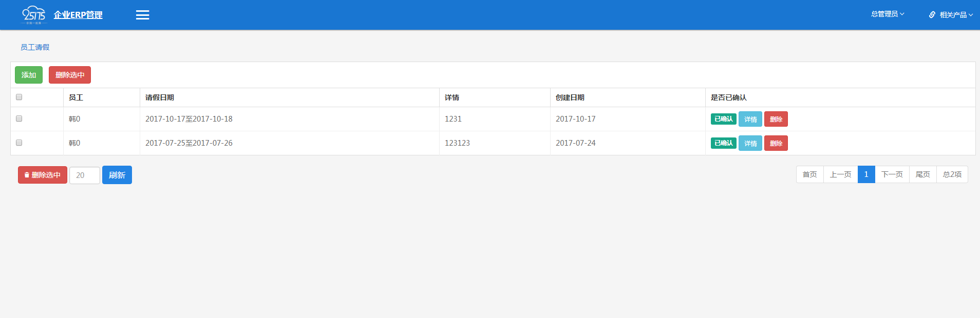The width and height of the screenshot is (980, 318).
Task: Open the 员工请假 breadcrumb link
Action: coord(35,47)
